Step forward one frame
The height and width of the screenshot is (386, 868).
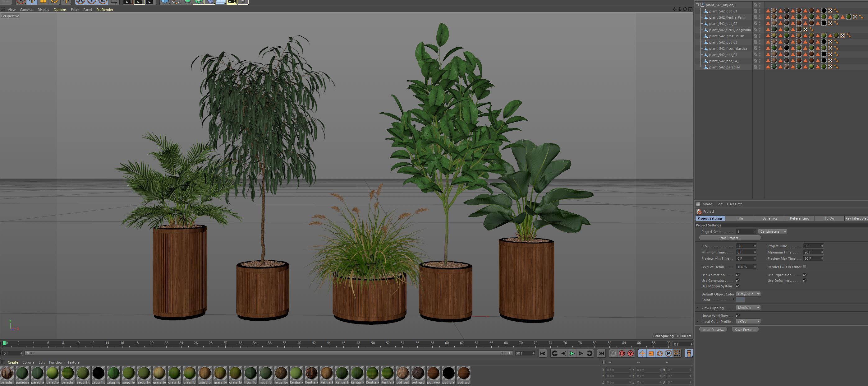[x=581, y=353]
